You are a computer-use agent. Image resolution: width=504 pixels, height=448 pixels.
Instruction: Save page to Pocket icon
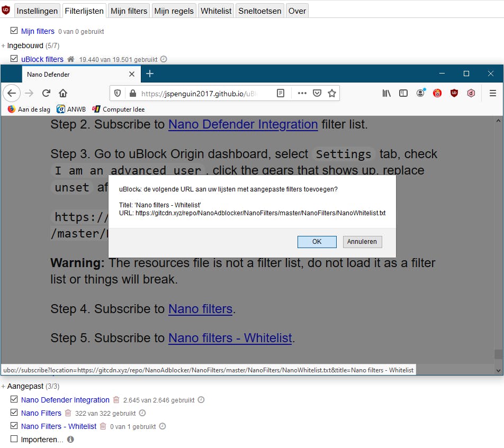[x=317, y=94]
